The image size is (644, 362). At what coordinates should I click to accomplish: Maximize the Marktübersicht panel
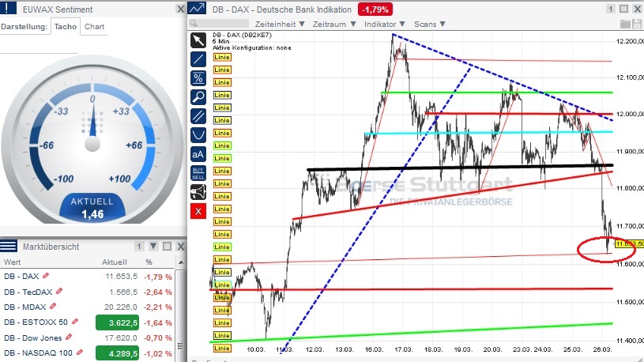click(x=167, y=246)
